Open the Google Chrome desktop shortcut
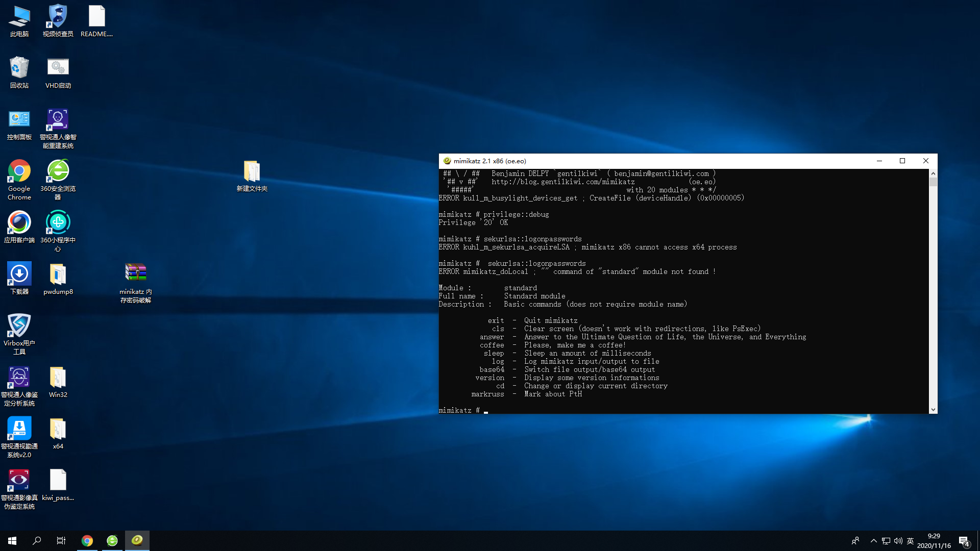The image size is (980, 551). (19, 171)
